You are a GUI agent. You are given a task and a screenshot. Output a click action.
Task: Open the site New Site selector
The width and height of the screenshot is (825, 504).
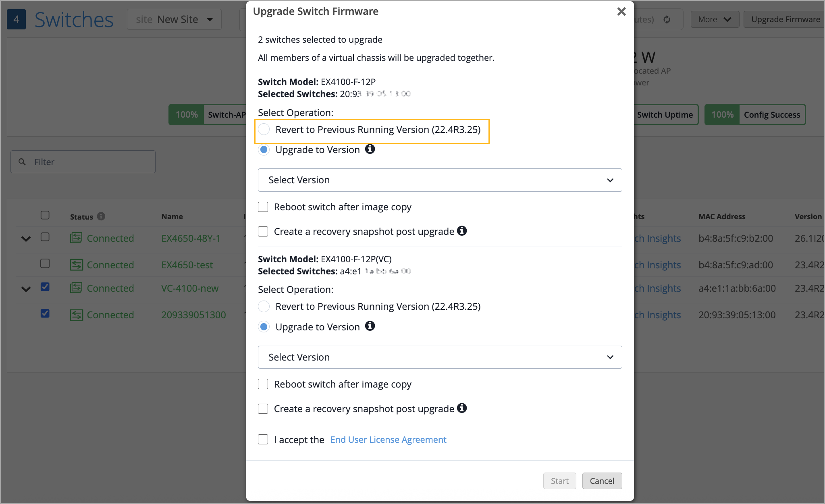(x=174, y=19)
